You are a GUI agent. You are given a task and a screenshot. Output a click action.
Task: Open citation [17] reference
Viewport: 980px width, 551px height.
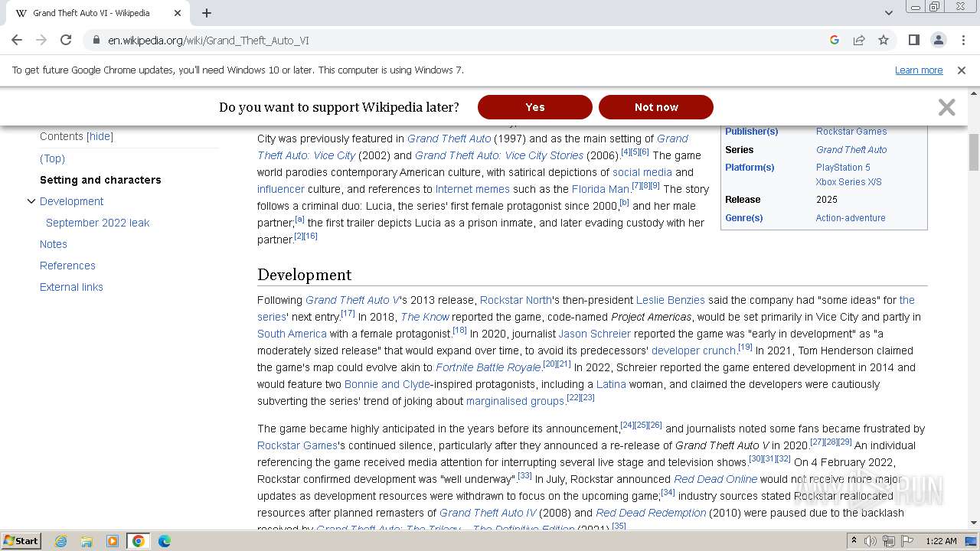[348, 314]
